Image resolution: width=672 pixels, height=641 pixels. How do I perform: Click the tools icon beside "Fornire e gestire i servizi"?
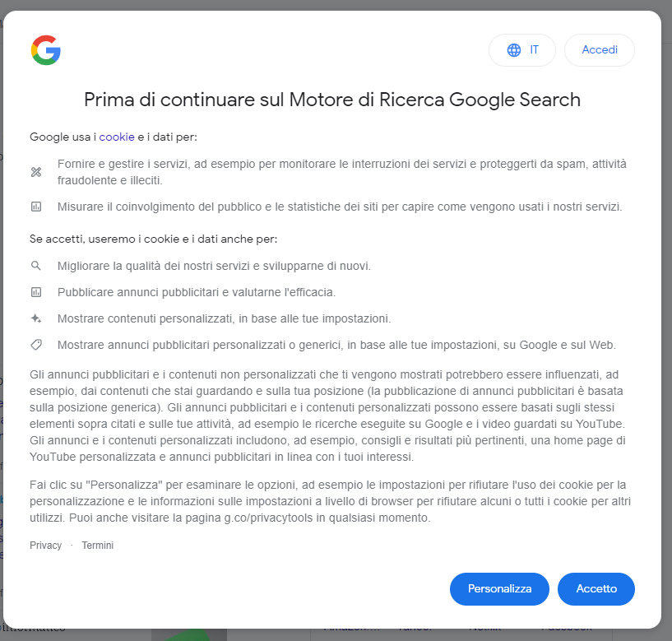[x=36, y=172]
